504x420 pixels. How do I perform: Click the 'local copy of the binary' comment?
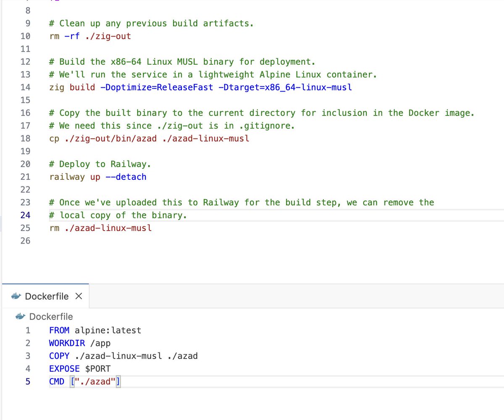(x=118, y=215)
